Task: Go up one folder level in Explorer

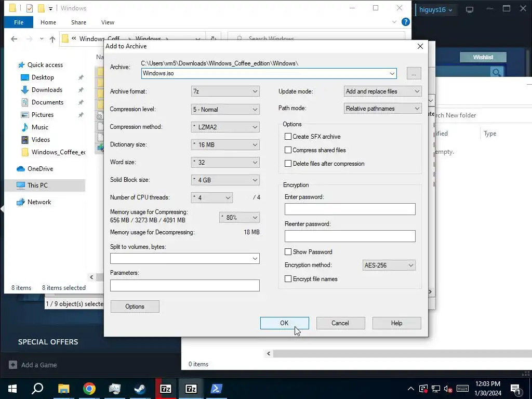Action: pos(52,39)
